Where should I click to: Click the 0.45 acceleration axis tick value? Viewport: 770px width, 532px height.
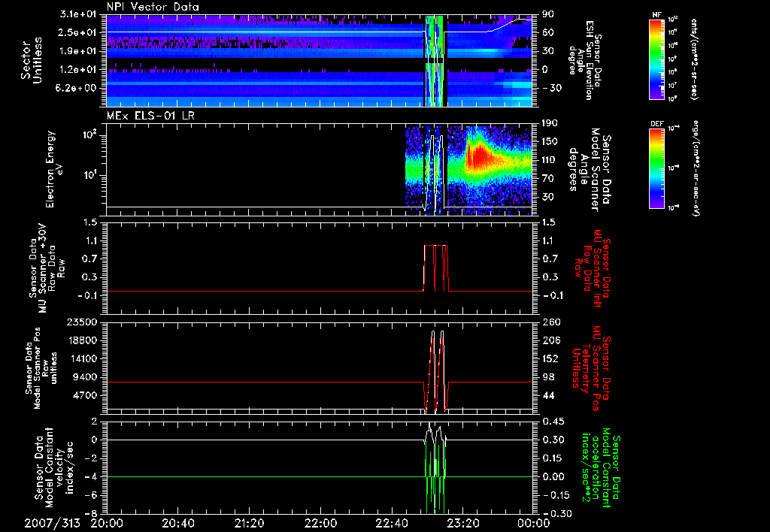pos(553,422)
